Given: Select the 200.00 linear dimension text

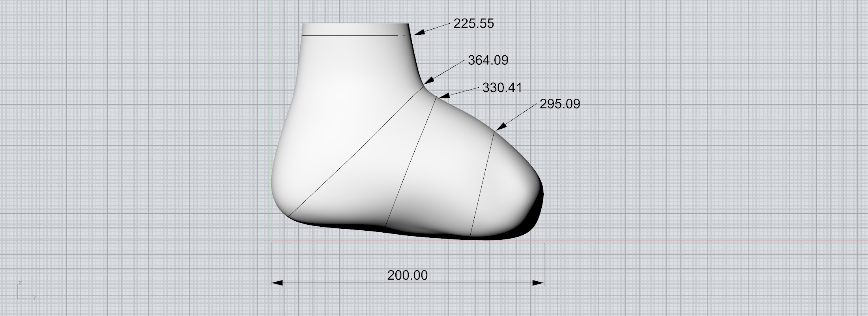Looking at the screenshot, I should 407,275.
